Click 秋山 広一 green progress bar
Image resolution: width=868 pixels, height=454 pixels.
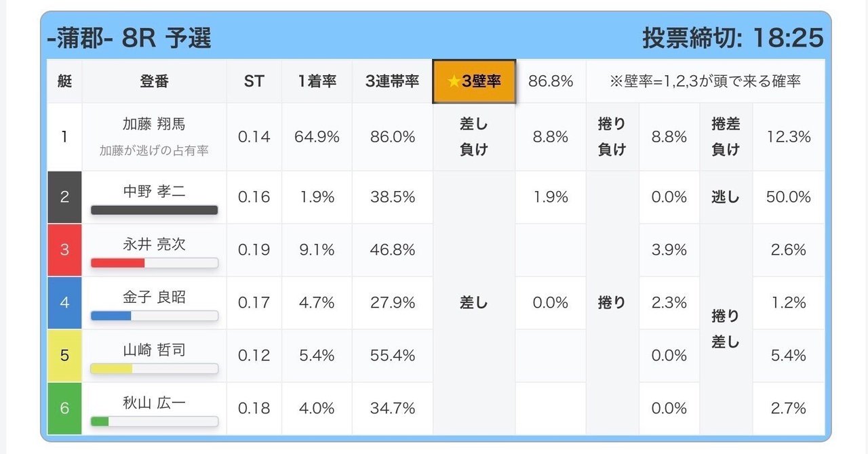[x=154, y=421]
